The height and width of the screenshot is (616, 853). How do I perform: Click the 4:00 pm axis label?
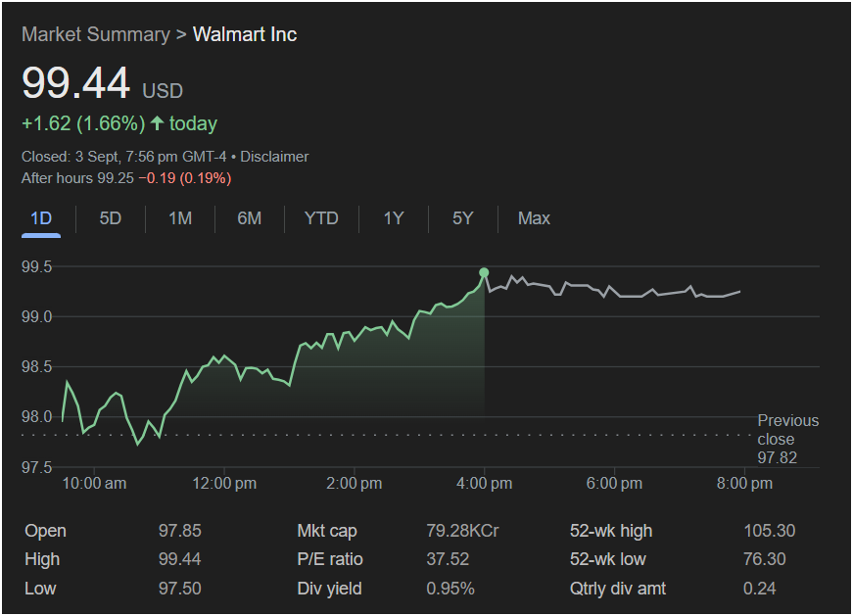tap(484, 483)
